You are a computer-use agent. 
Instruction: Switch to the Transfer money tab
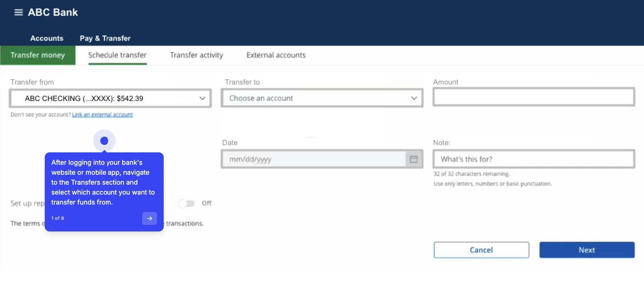coord(38,55)
